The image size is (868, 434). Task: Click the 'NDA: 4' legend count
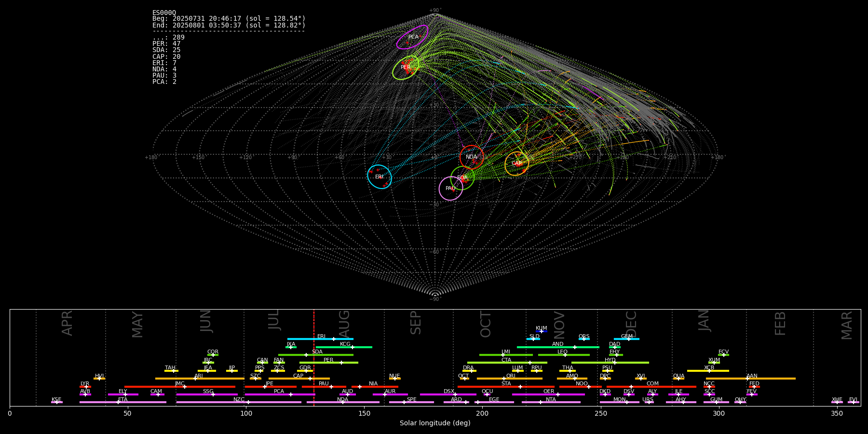(x=164, y=69)
